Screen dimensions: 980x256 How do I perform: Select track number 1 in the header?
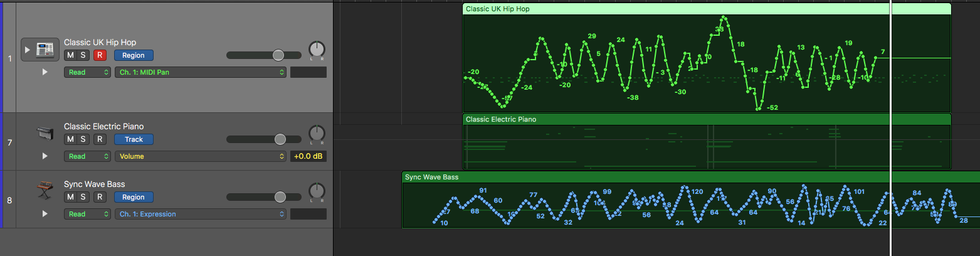pos(9,58)
